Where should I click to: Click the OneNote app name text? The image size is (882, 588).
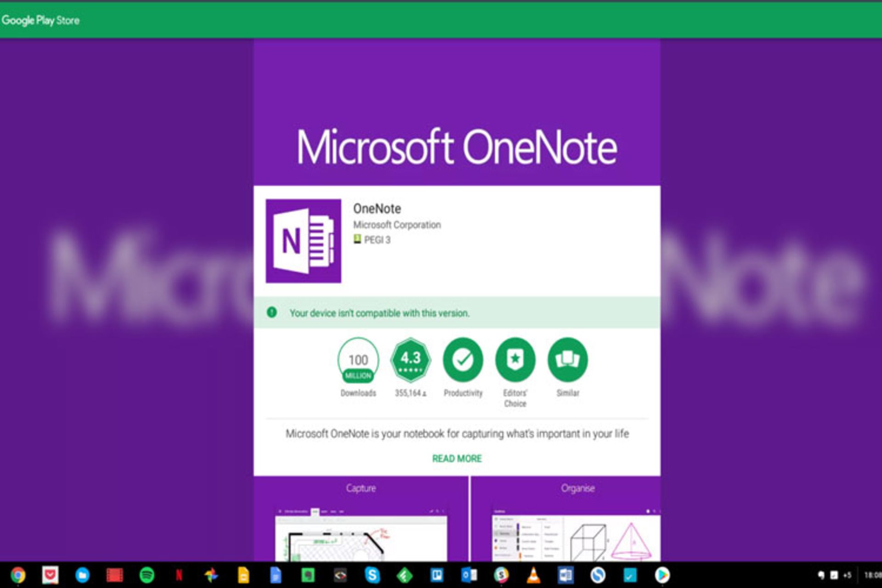pyautogui.click(x=377, y=209)
